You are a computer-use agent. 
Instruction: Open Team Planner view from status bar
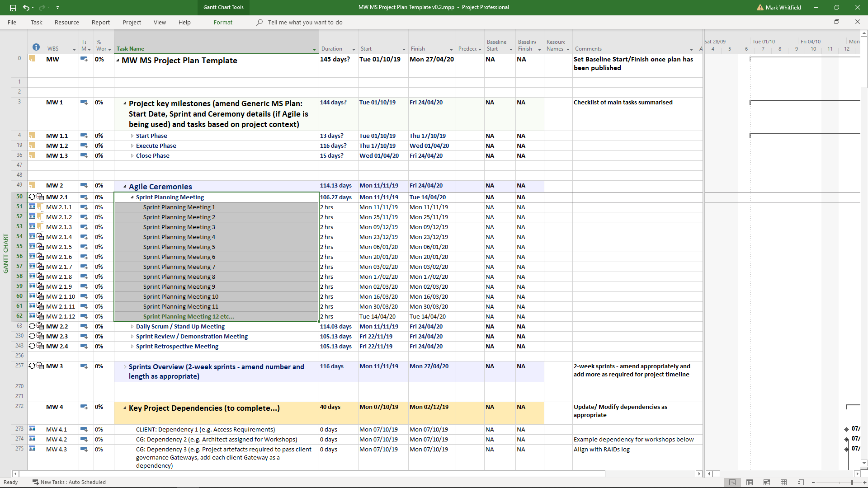click(767, 483)
